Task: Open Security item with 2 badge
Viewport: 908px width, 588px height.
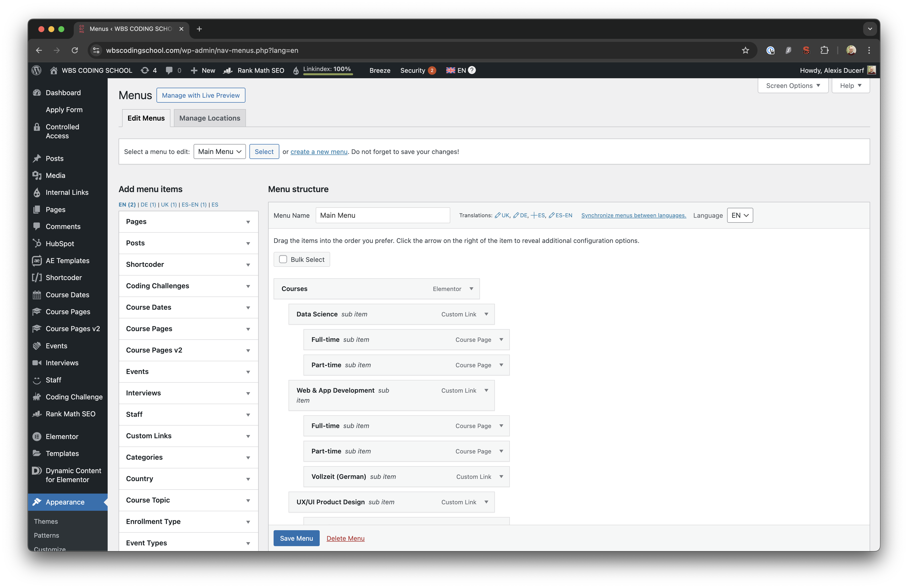Action: click(x=418, y=70)
